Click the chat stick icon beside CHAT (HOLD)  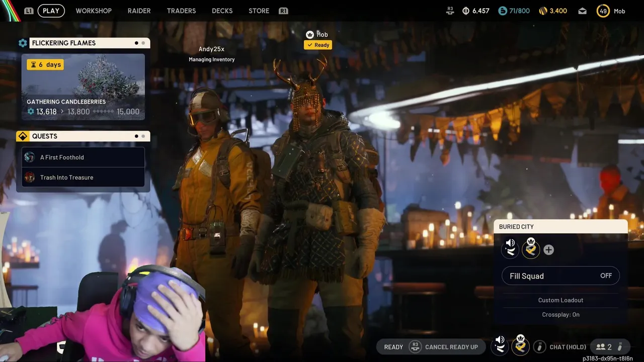[x=539, y=347]
